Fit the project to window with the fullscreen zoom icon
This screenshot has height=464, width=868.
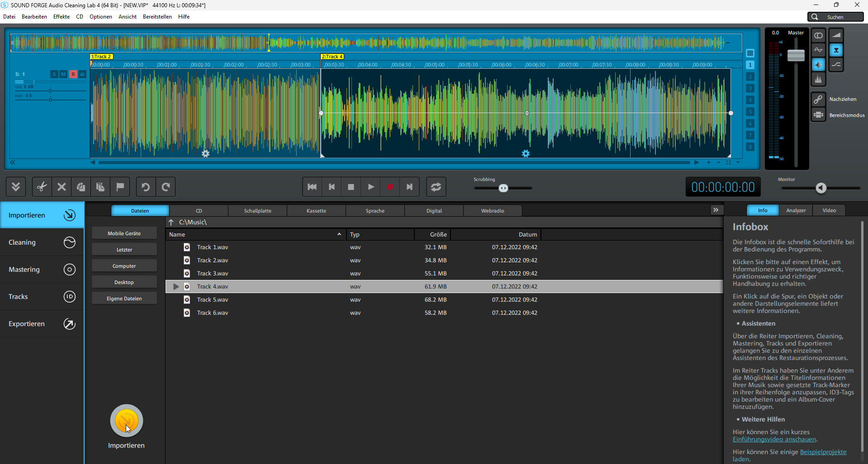pos(729,162)
